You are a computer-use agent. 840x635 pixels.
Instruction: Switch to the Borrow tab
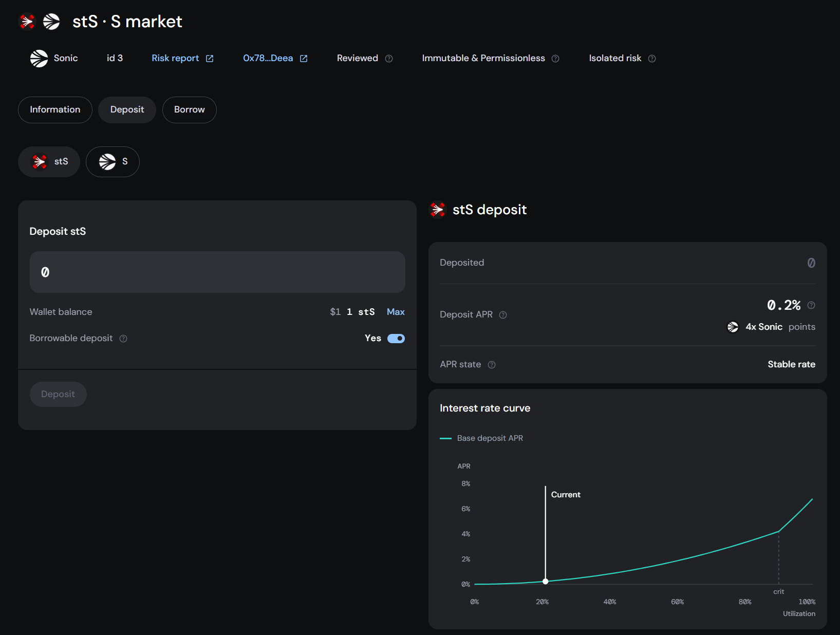pos(189,109)
